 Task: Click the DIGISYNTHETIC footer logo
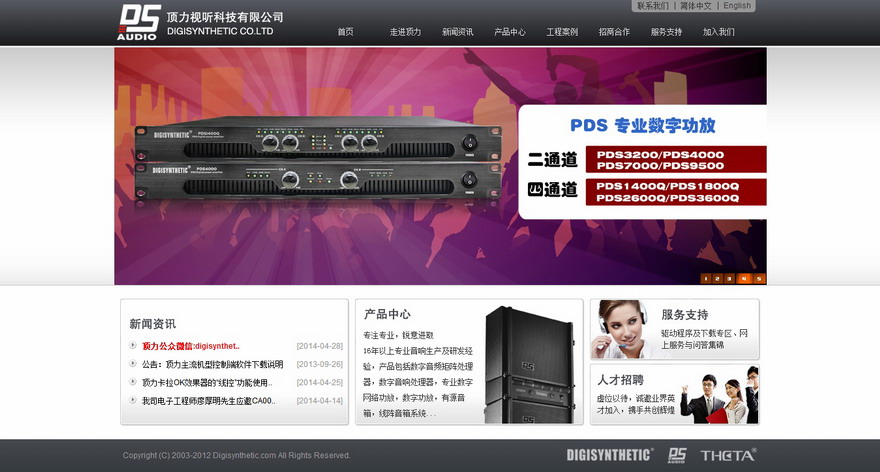pos(609,455)
